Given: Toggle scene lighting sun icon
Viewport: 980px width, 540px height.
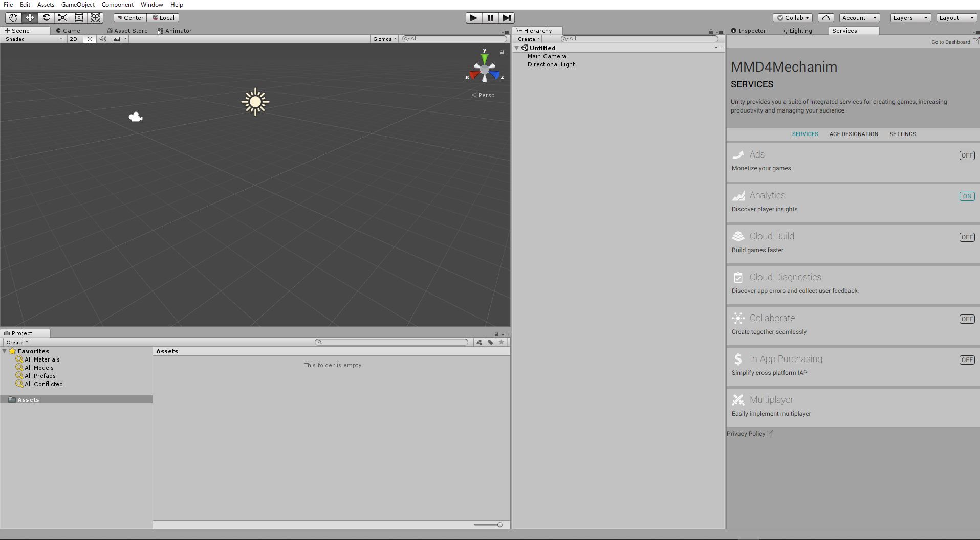Looking at the screenshot, I should point(90,39).
